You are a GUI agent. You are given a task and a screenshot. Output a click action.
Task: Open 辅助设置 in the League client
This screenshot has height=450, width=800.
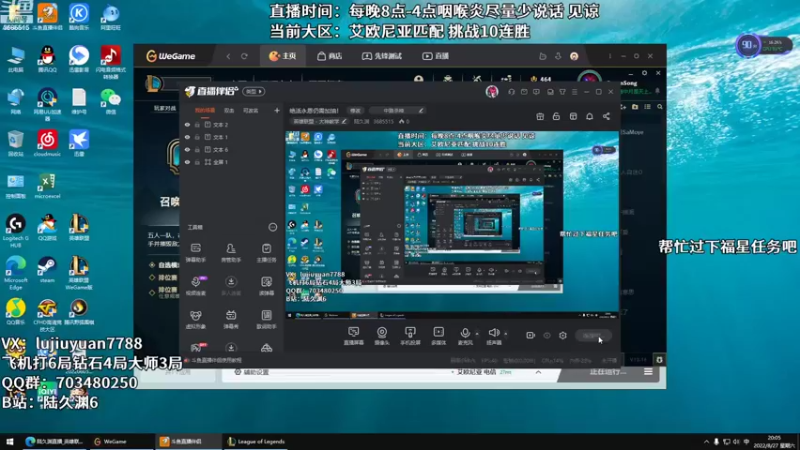tap(251, 372)
